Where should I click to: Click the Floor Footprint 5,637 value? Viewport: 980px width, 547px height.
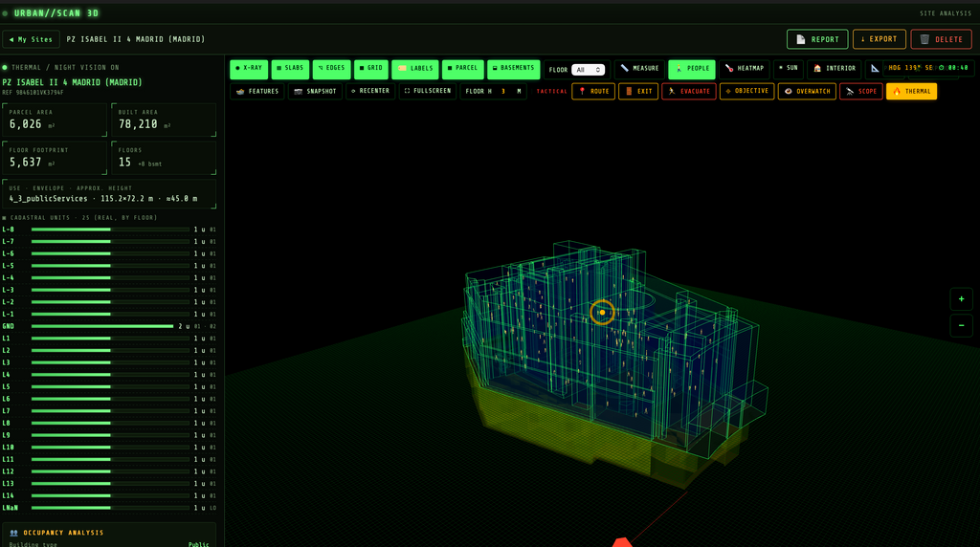pyautogui.click(x=26, y=163)
